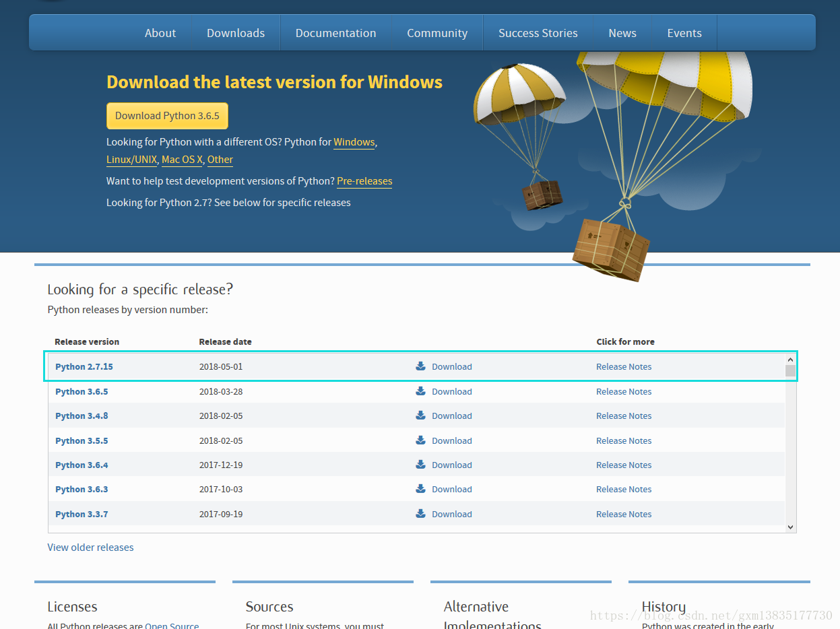
Task: Click the 'Looking for a specific release?' heading
Action: pos(140,290)
